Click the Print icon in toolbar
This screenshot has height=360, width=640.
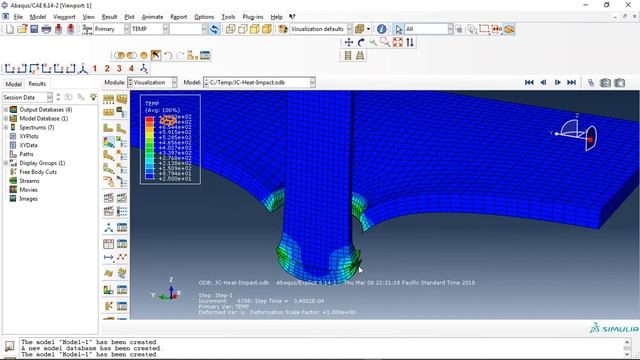46,29
